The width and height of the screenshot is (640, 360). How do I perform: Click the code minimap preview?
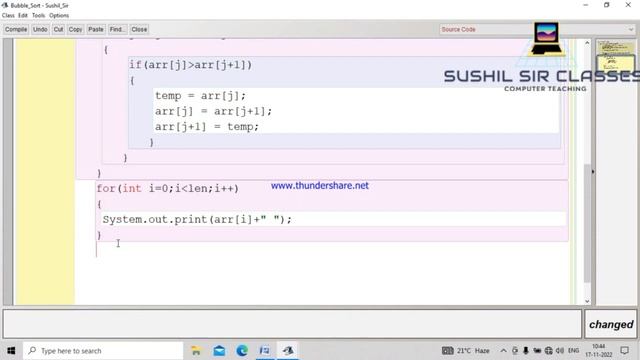[x=616, y=57]
